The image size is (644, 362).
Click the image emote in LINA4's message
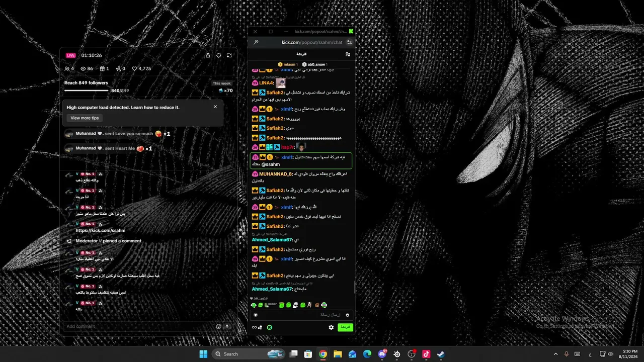281,83
